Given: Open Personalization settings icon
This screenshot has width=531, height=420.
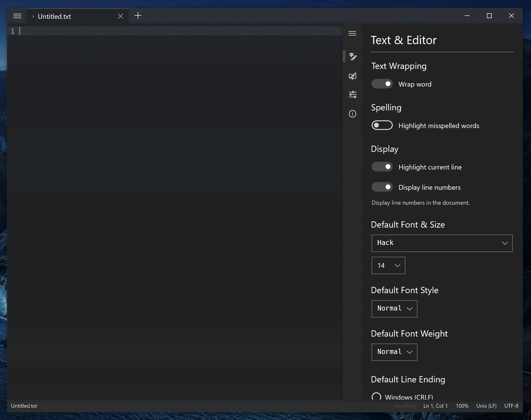Looking at the screenshot, I should pyautogui.click(x=353, y=76).
